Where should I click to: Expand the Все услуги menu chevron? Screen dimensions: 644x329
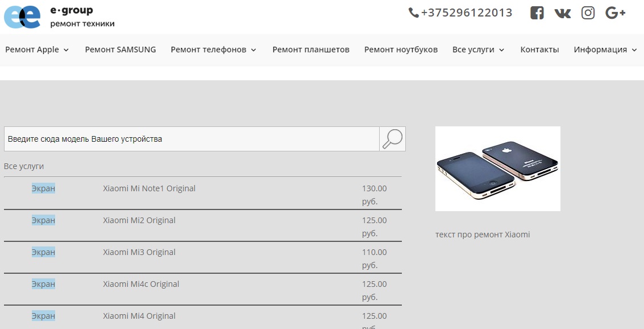point(501,50)
